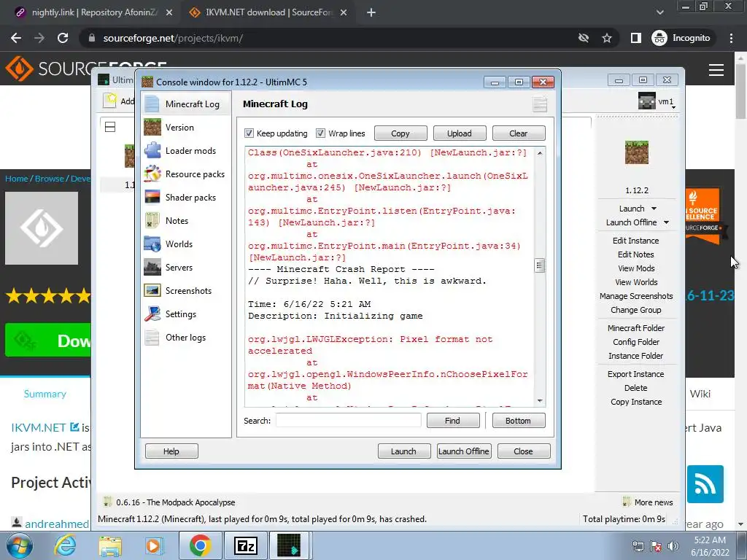747x560 pixels.
Task: Open the Chrome tab search chevron
Action: [x=659, y=12]
